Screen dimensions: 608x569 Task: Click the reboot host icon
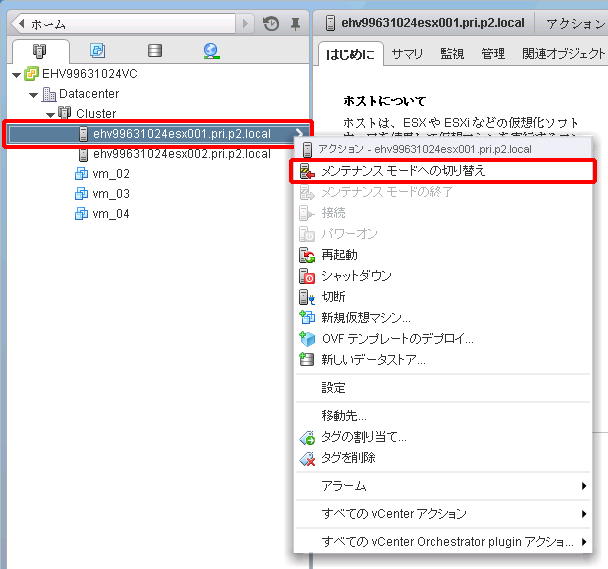(307, 255)
